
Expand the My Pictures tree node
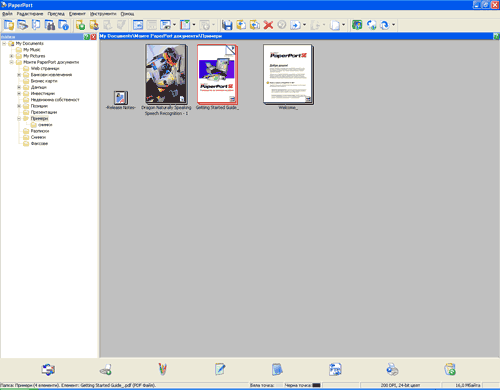pos(12,56)
